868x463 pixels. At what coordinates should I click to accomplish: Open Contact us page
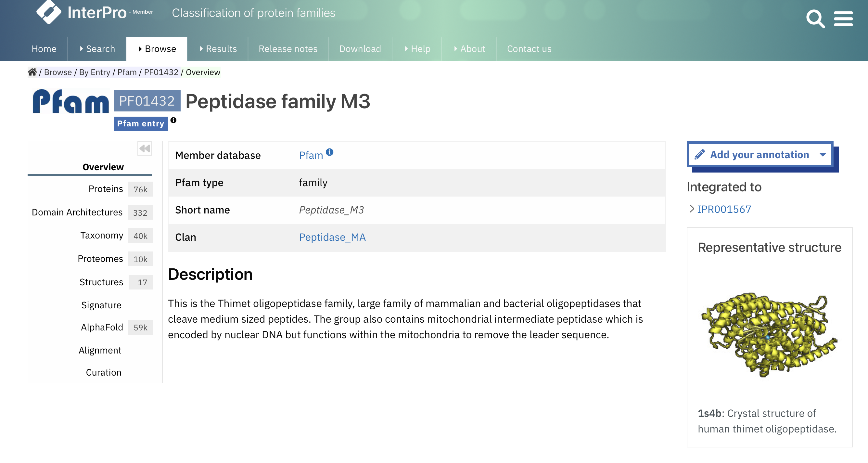pos(530,49)
